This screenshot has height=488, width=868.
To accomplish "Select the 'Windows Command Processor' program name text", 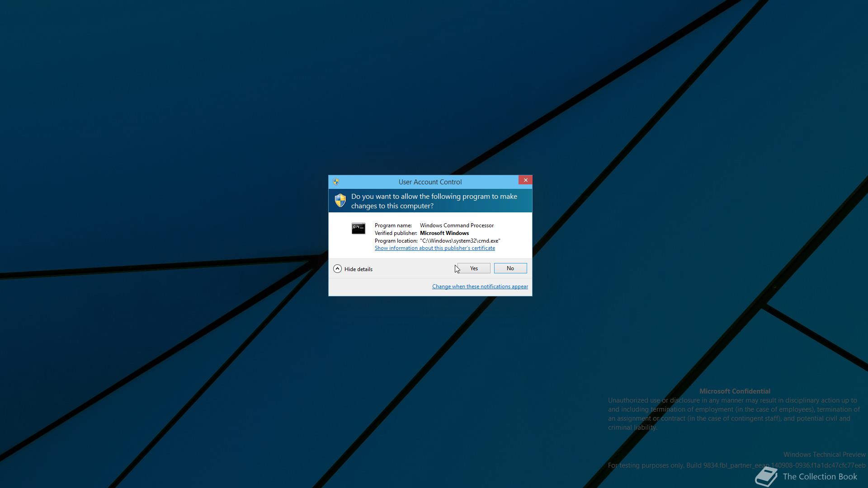I will [x=457, y=225].
